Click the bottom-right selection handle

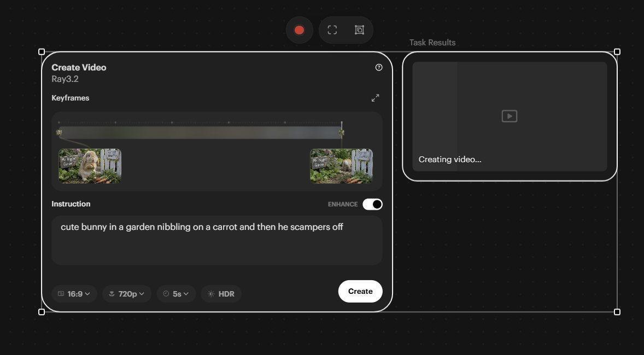[617, 312]
